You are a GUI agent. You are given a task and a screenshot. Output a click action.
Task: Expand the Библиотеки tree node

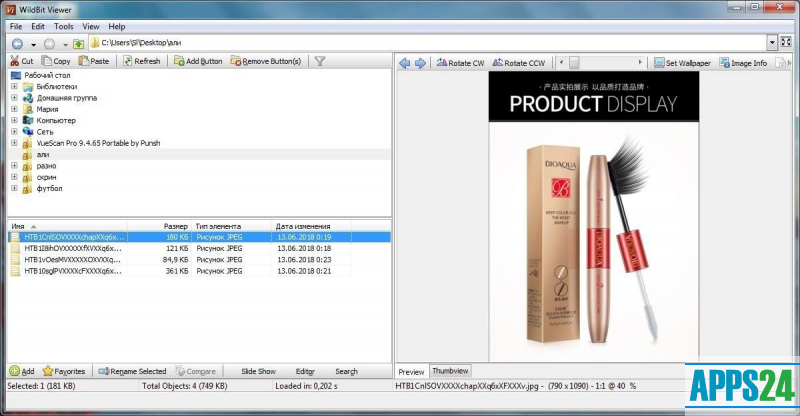click(14, 86)
